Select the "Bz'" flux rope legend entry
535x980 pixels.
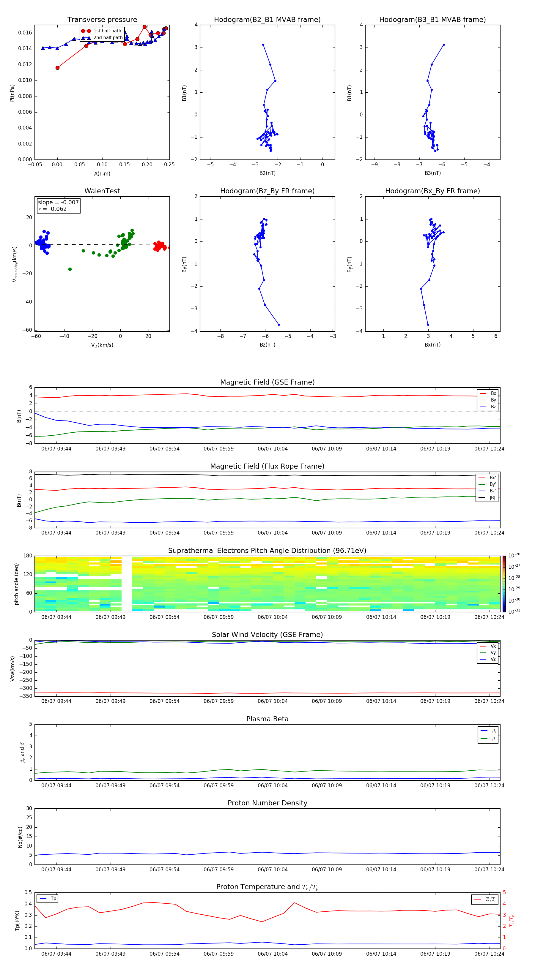[487, 491]
